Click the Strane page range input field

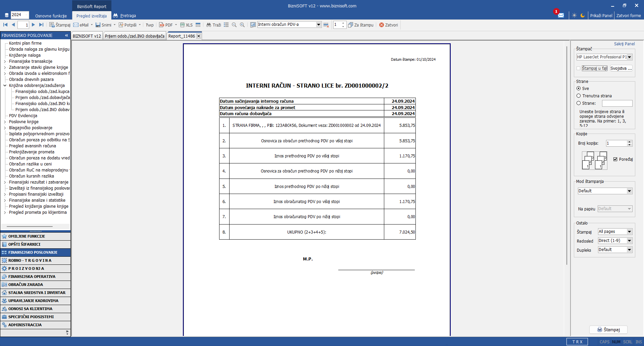pyautogui.click(x=617, y=103)
